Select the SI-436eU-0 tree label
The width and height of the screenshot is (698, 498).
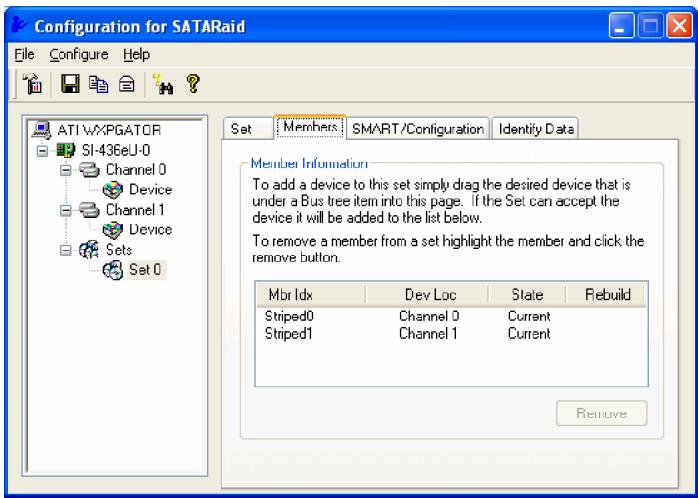[x=116, y=150]
